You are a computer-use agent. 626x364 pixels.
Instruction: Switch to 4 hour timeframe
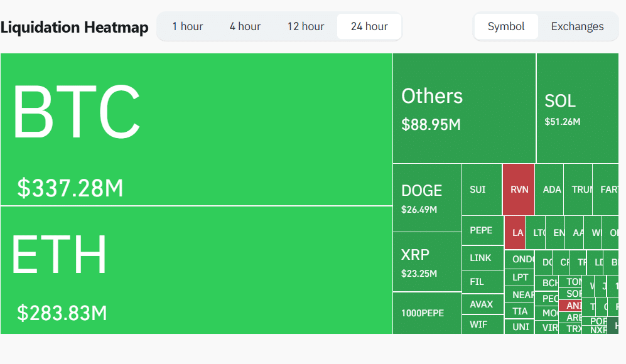pyautogui.click(x=245, y=26)
